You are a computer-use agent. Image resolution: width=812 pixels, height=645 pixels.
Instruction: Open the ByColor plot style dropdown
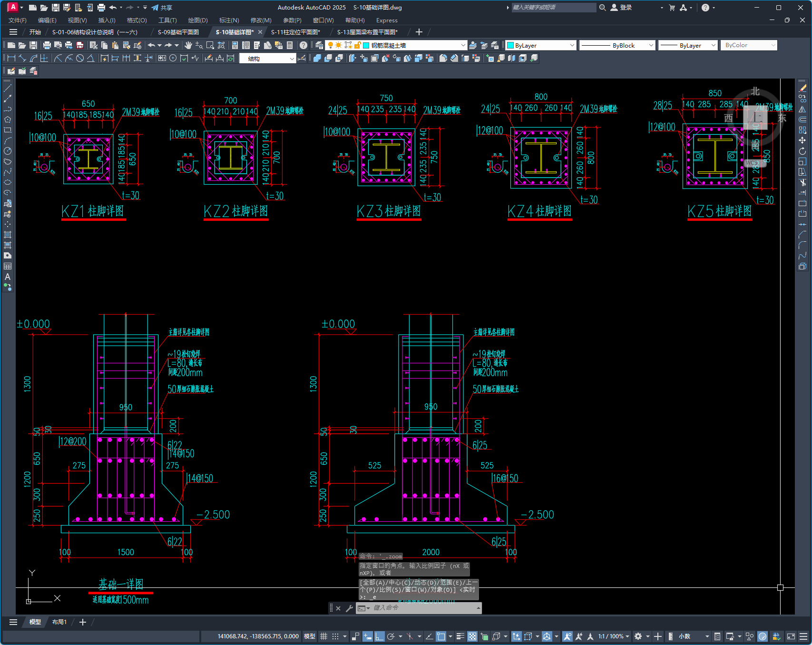tap(749, 45)
